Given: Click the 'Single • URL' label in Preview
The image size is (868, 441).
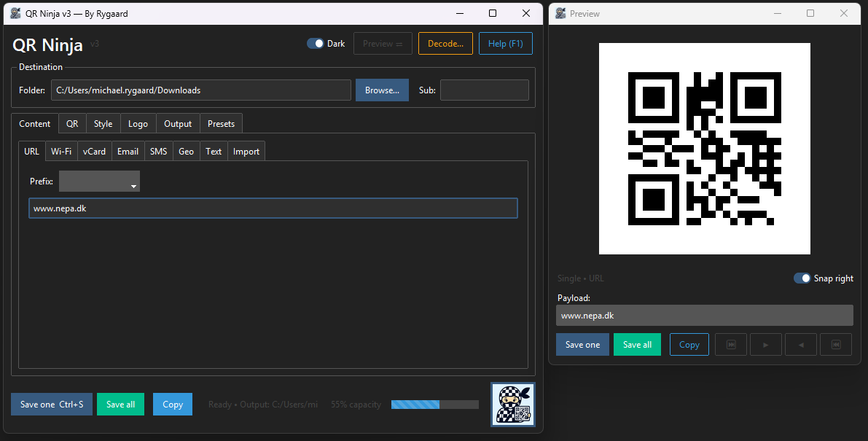Looking at the screenshot, I should pyautogui.click(x=581, y=278).
